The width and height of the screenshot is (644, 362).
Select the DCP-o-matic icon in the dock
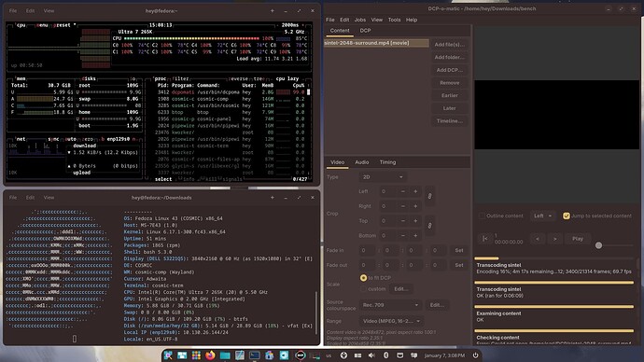tap(301, 355)
